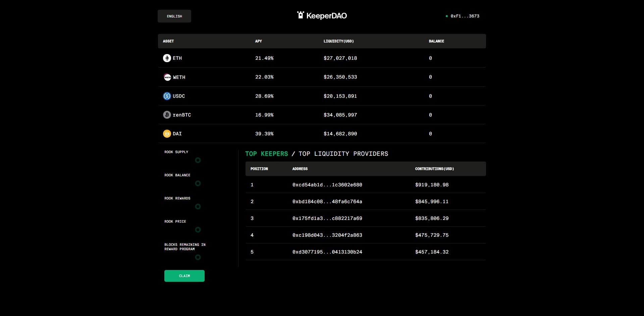Click the ROOK PRICE loading spinner
This screenshot has width=644, height=316.
coord(198,230)
